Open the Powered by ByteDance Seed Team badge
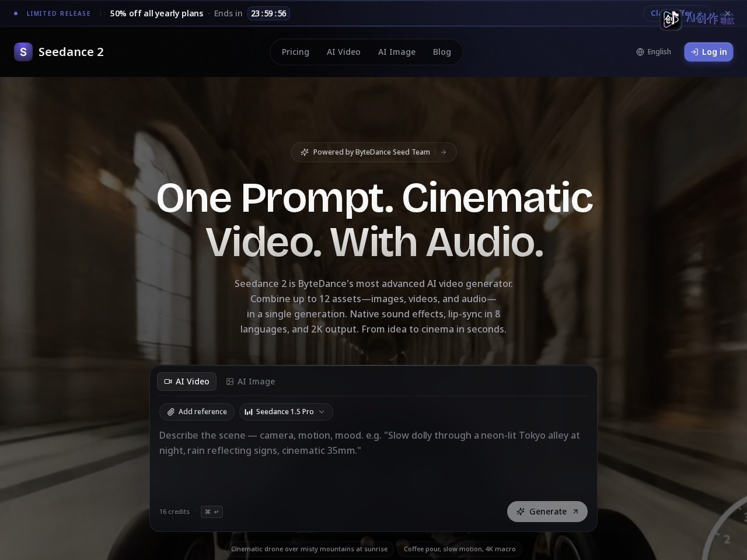The image size is (747, 560). click(373, 152)
